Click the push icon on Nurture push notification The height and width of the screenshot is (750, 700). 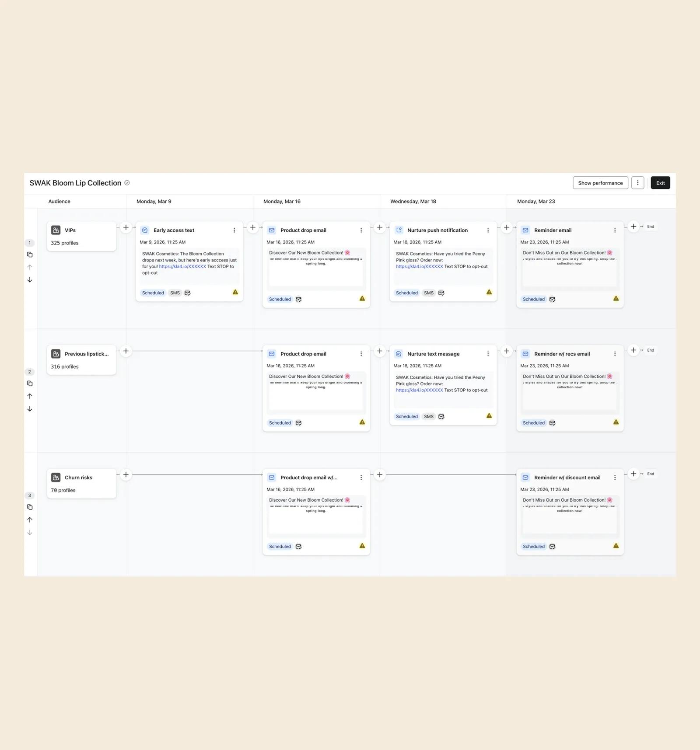399,230
